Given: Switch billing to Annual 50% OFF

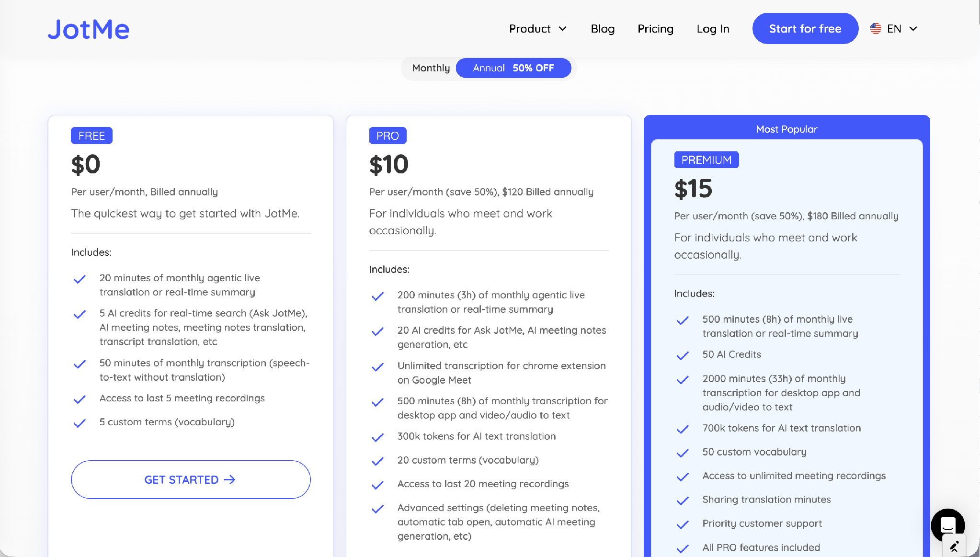Looking at the screenshot, I should pyautogui.click(x=513, y=68).
